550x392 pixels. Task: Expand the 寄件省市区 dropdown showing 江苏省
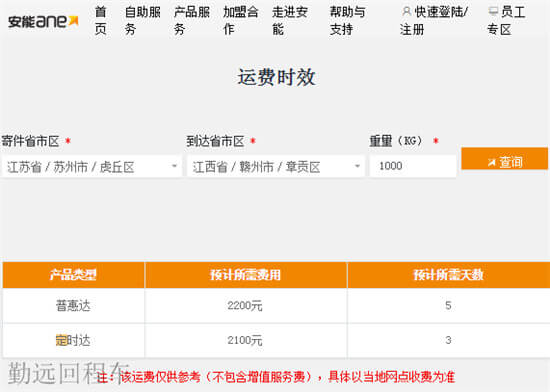point(91,167)
